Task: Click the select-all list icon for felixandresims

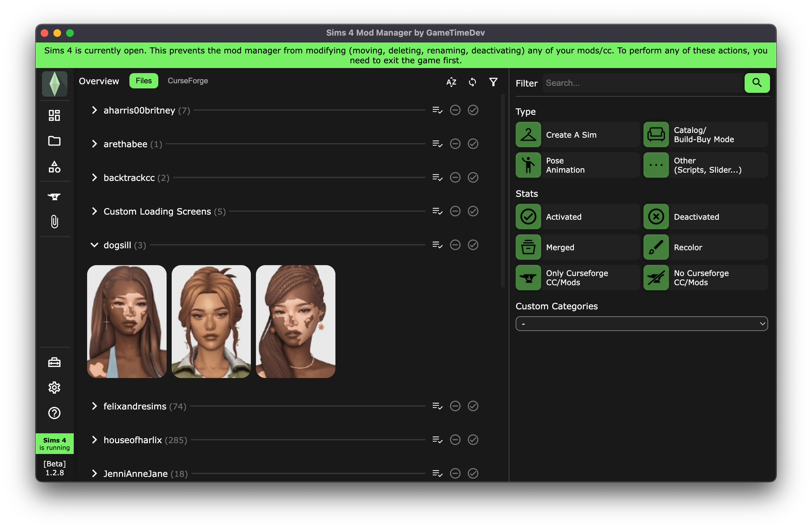Action: [437, 406]
